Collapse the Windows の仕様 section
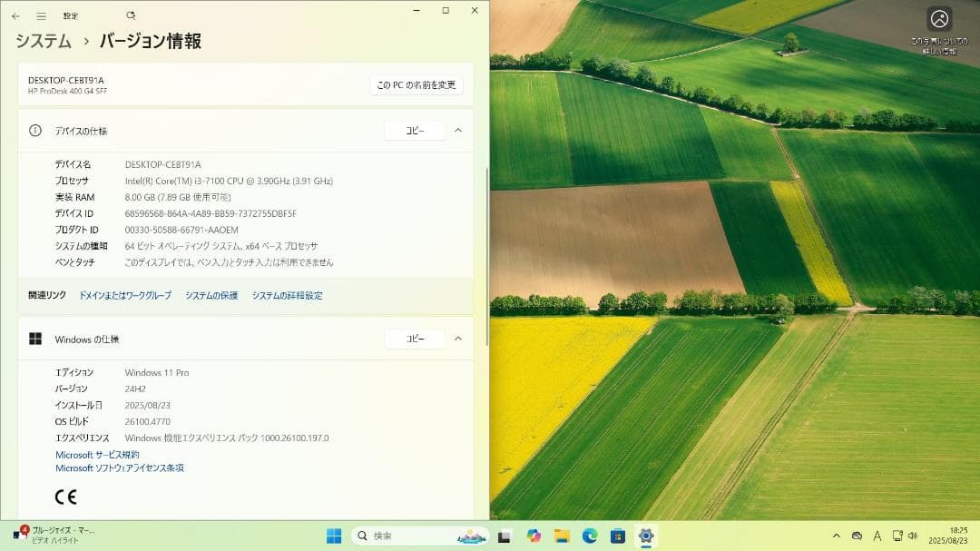 coord(458,339)
